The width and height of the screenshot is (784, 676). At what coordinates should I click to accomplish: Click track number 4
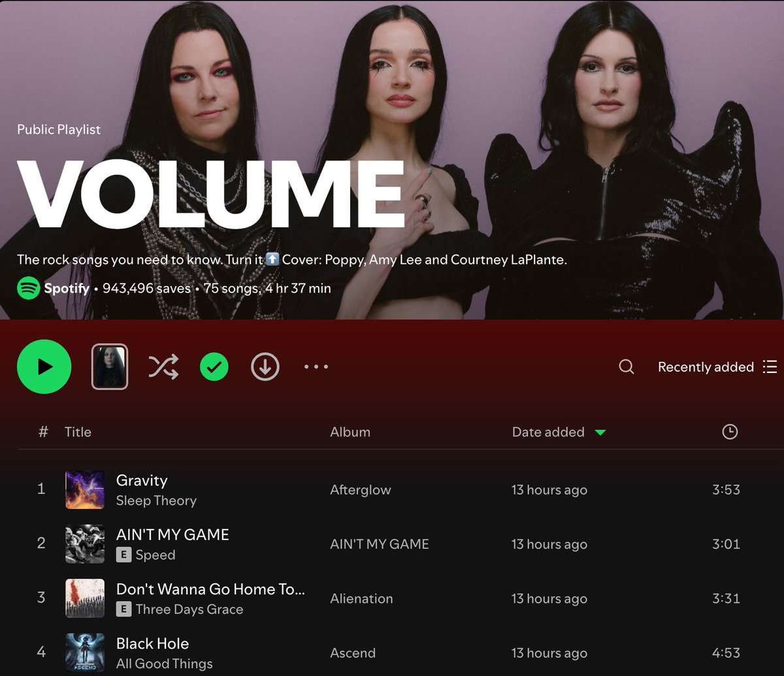(41, 652)
